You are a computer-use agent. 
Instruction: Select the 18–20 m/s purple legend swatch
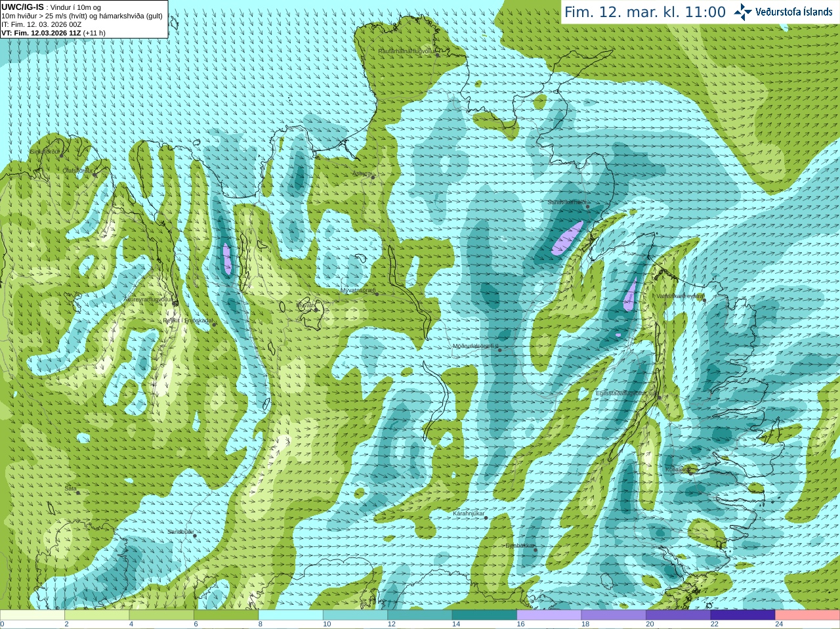pyautogui.click(x=614, y=615)
